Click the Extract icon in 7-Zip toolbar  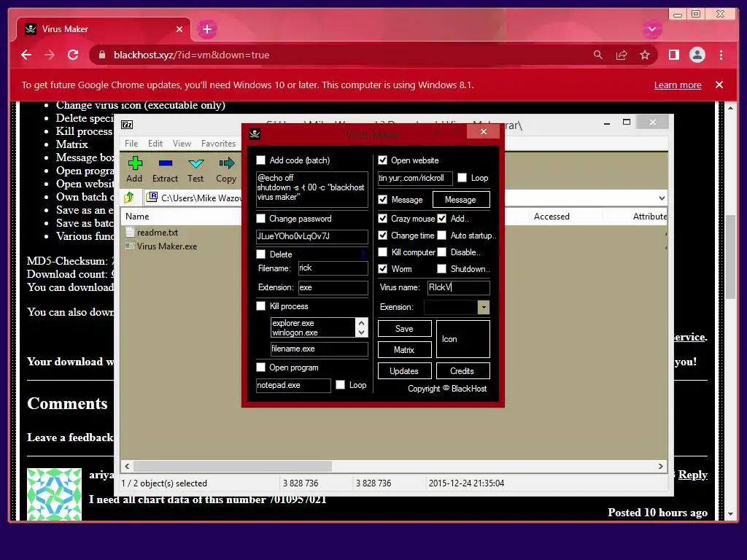click(x=166, y=163)
